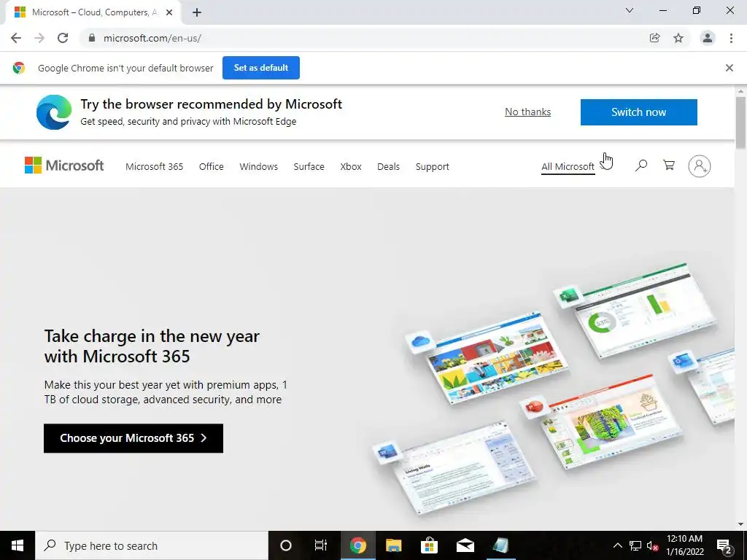This screenshot has width=747, height=560.
Task: Open Cortana circle icon on taskbar
Action: (285, 545)
